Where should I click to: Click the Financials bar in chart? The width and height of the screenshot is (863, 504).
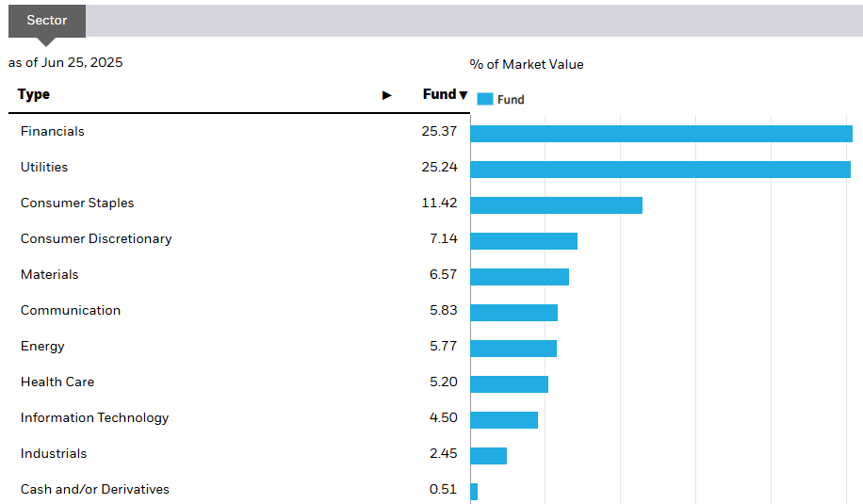(660, 134)
